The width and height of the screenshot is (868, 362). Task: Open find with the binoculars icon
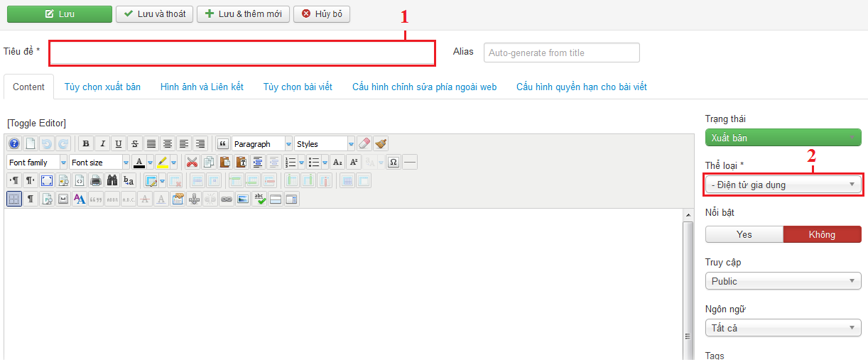(112, 180)
